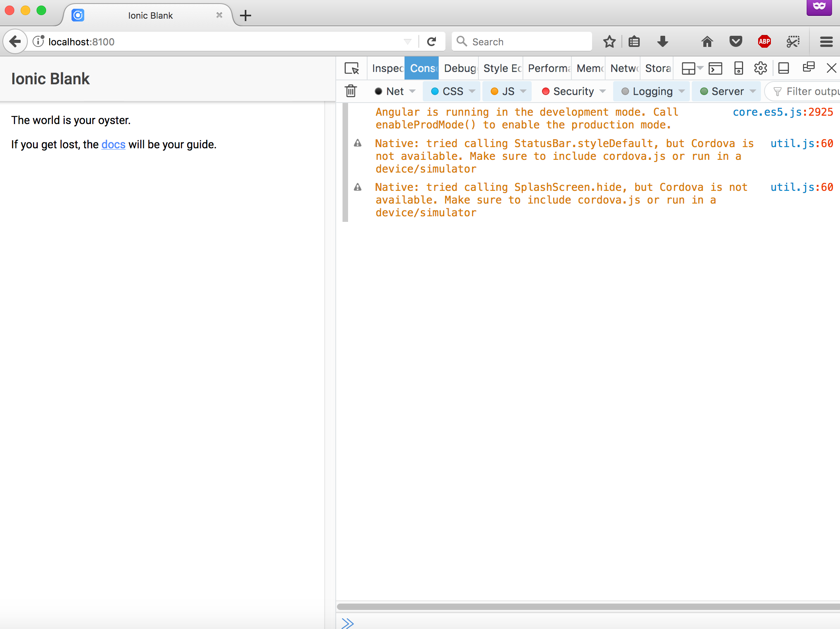Open core.es5.js:2925 source link
840x629 pixels.
[x=783, y=112]
